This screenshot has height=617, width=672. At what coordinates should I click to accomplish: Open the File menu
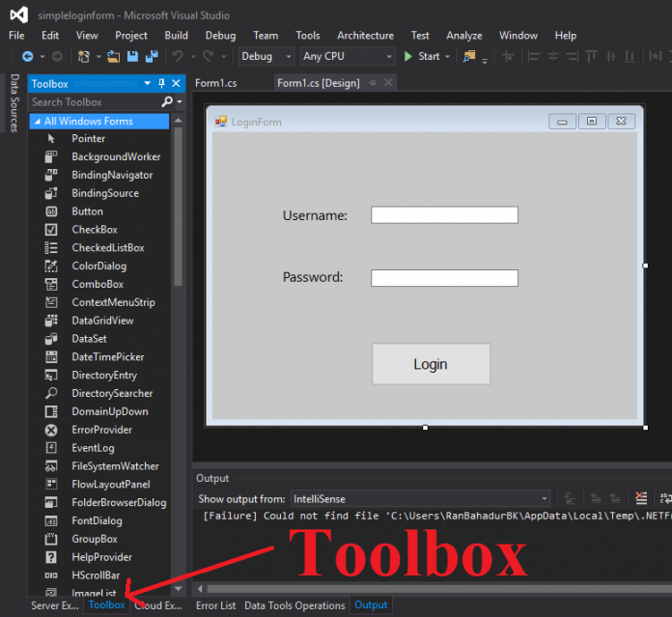click(x=16, y=36)
